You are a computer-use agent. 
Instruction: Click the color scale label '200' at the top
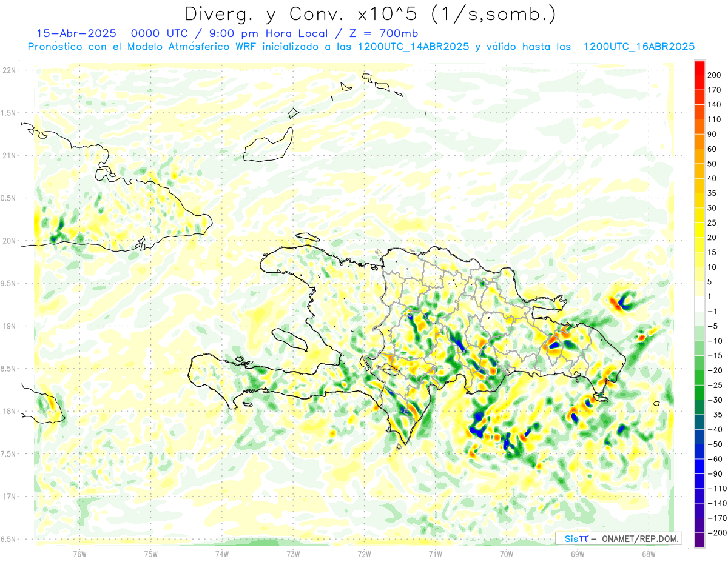[x=715, y=75]
